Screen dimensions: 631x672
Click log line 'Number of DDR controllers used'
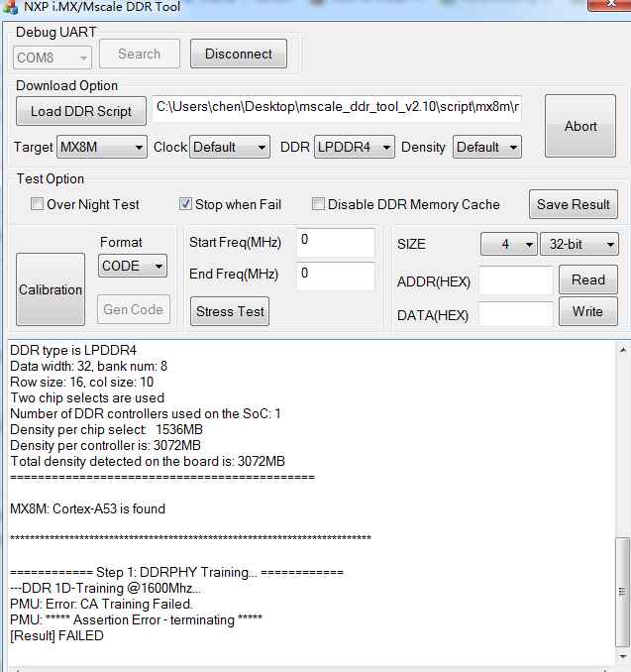[x=146, y=413]
